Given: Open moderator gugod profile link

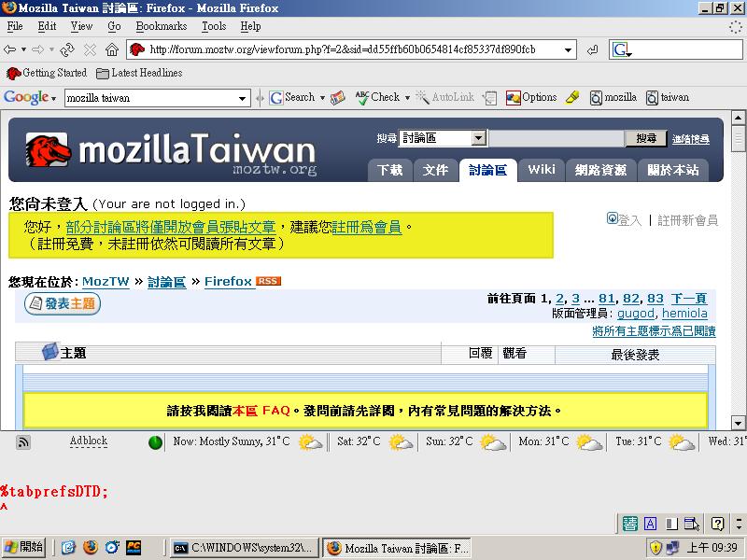Looking at the screenshot, I should click(x=636, y=314).
